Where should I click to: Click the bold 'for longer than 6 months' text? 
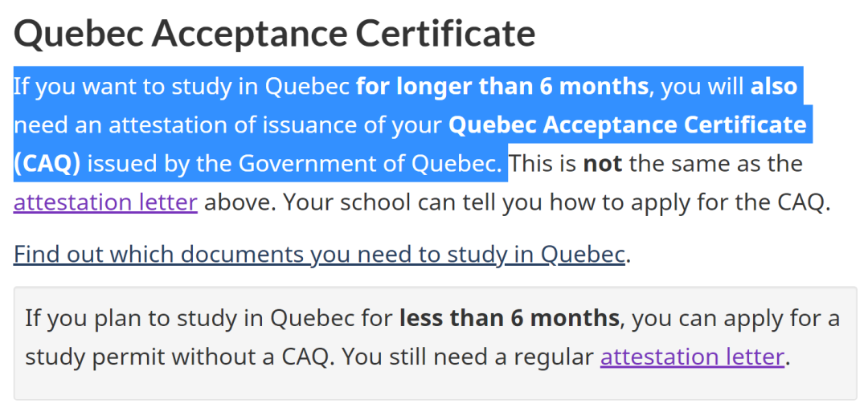pyautogui.click(x=502, y=86)
